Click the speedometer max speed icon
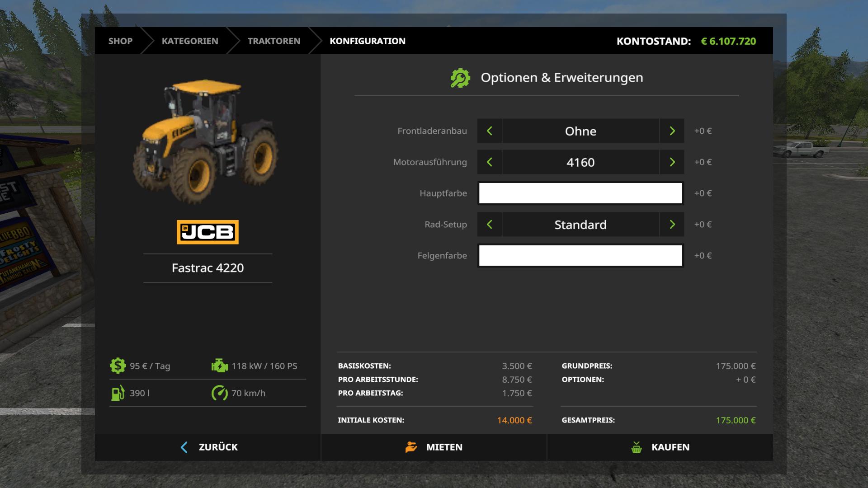 tap(220, 393)
